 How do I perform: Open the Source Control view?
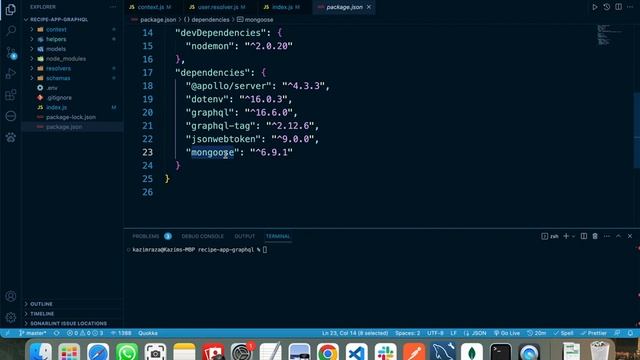click(11, 52)
